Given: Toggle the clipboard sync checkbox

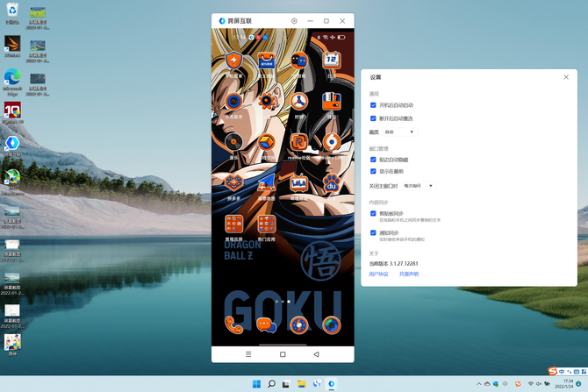Looking at the screenshot, I should [x=373, y=213].
